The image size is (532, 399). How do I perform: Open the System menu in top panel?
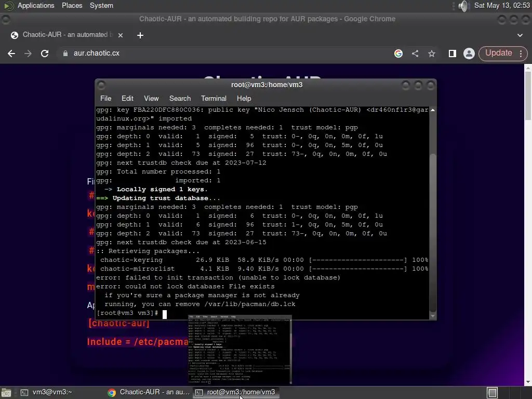pos(101,6)
